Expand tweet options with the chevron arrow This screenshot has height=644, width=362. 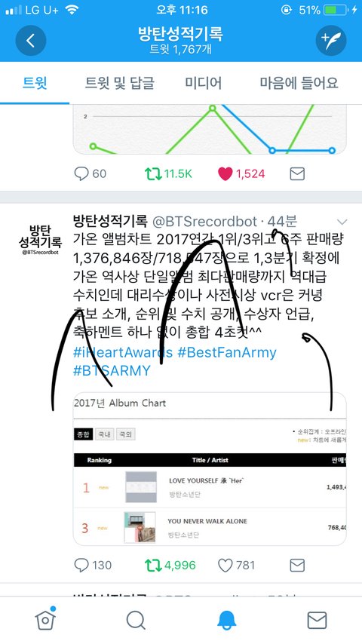click(x=342, y=222)
